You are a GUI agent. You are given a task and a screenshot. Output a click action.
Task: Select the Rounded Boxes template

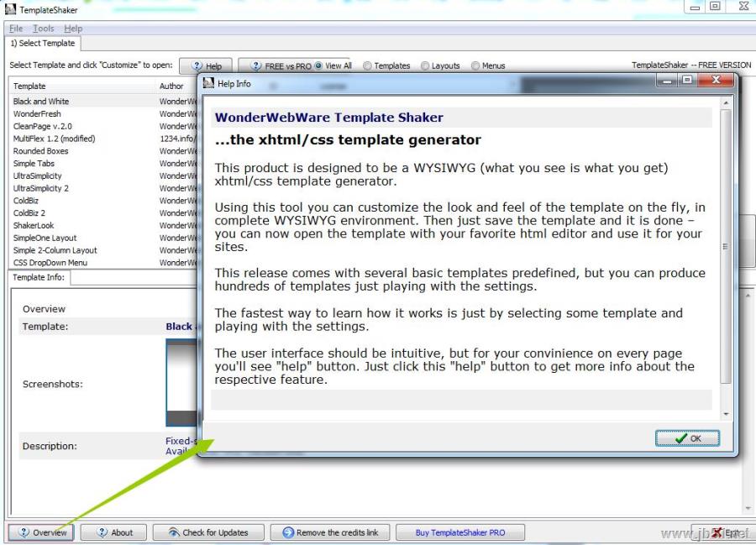(x=103, y=151)
